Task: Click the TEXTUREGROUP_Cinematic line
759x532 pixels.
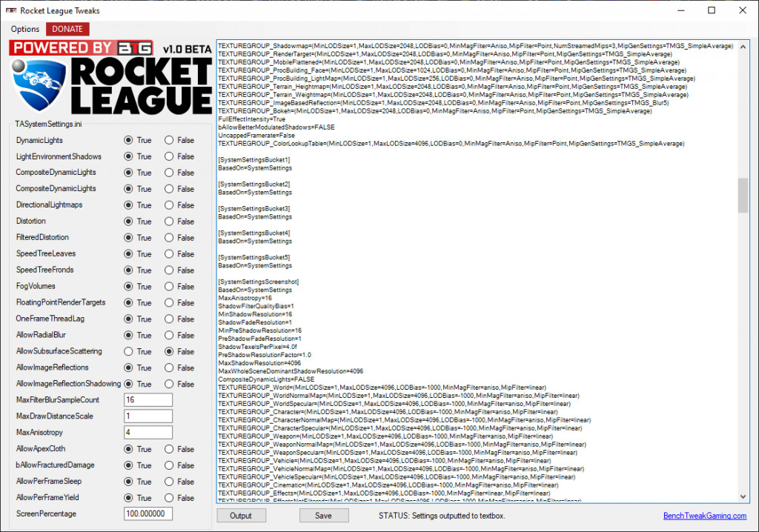Action: click(x=388, y=485)
